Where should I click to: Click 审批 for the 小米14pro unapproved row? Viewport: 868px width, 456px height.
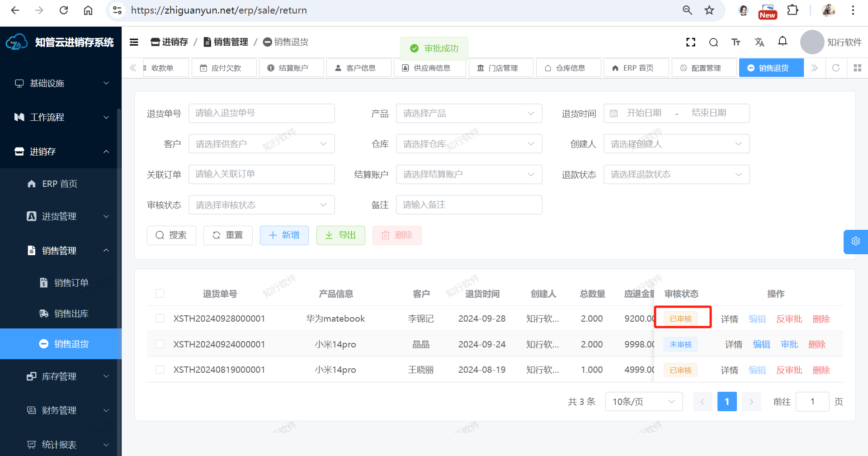[789, 344]
